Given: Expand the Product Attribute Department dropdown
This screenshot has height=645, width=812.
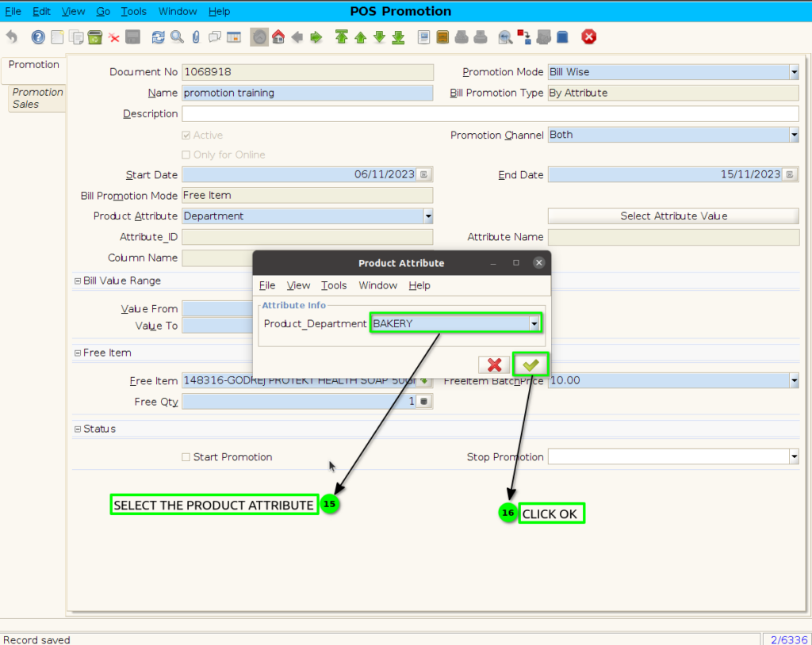Looking at the screenshot, I should (427, 216).
